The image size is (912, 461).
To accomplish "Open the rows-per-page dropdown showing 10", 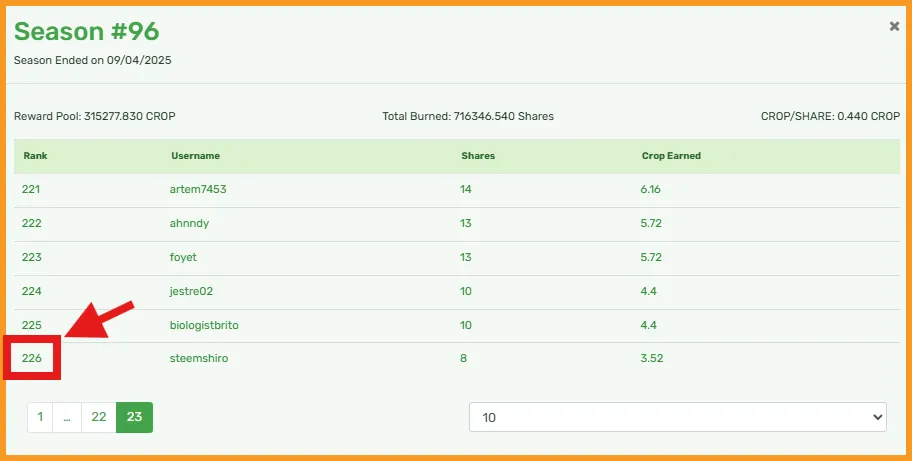I will point(678,417).
